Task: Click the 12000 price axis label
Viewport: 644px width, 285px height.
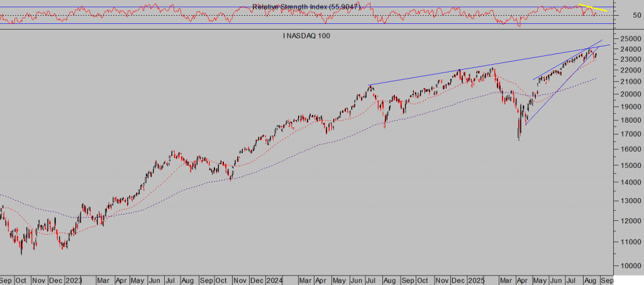Action: 625,221
